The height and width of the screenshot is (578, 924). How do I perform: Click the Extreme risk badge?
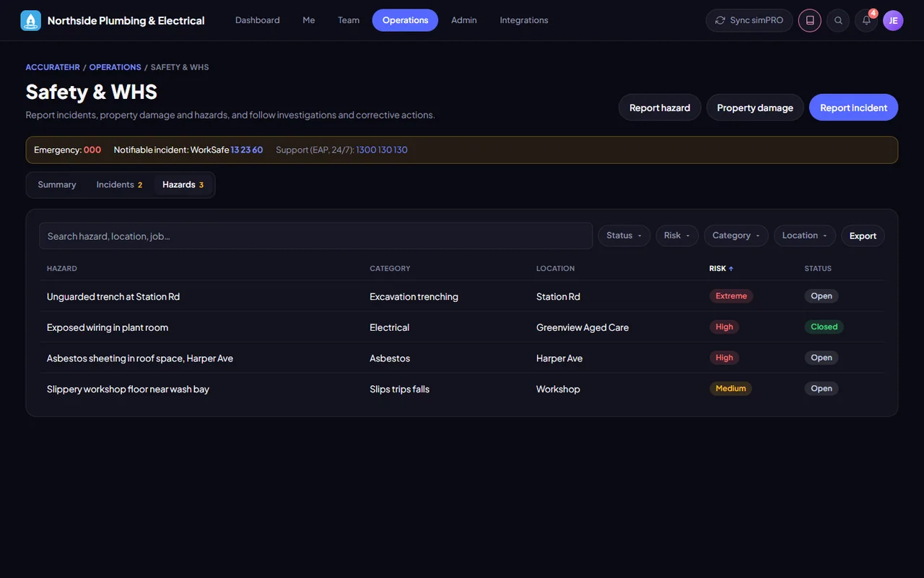(x=731, y=296)
